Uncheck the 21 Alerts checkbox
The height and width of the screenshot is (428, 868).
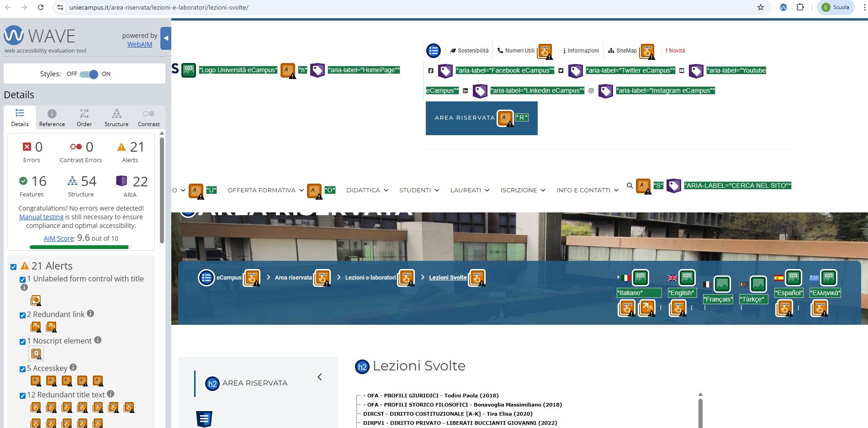(14, 267)
